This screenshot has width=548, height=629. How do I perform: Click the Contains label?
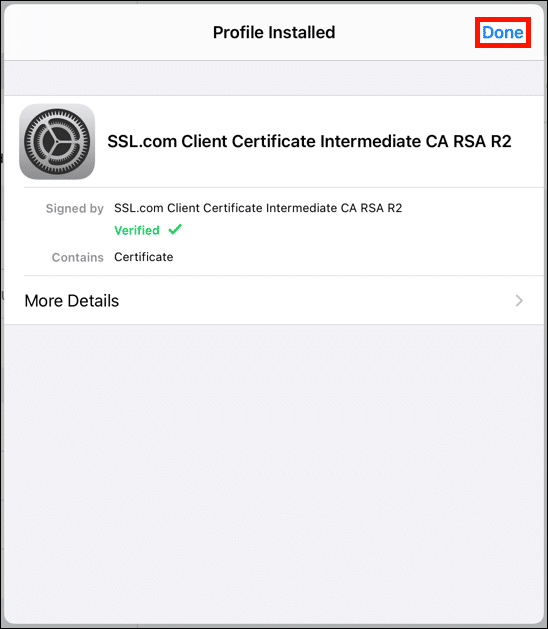pos(77,257)
